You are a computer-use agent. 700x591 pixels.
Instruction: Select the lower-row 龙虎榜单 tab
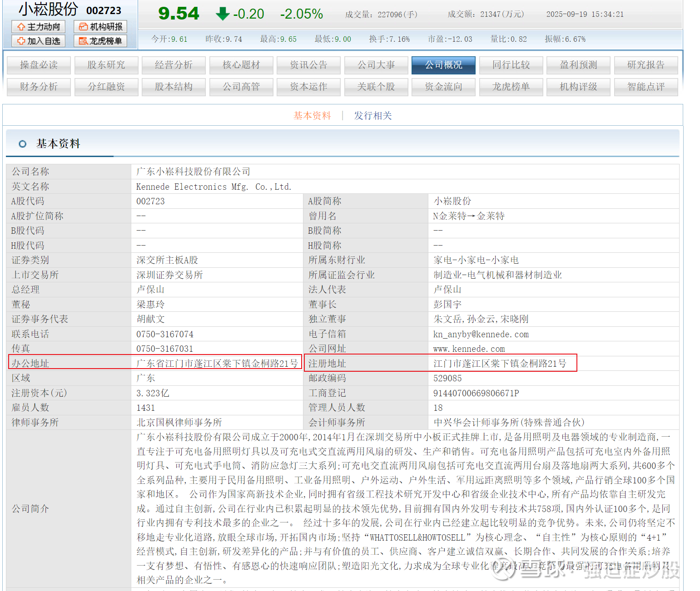[511, 87]
